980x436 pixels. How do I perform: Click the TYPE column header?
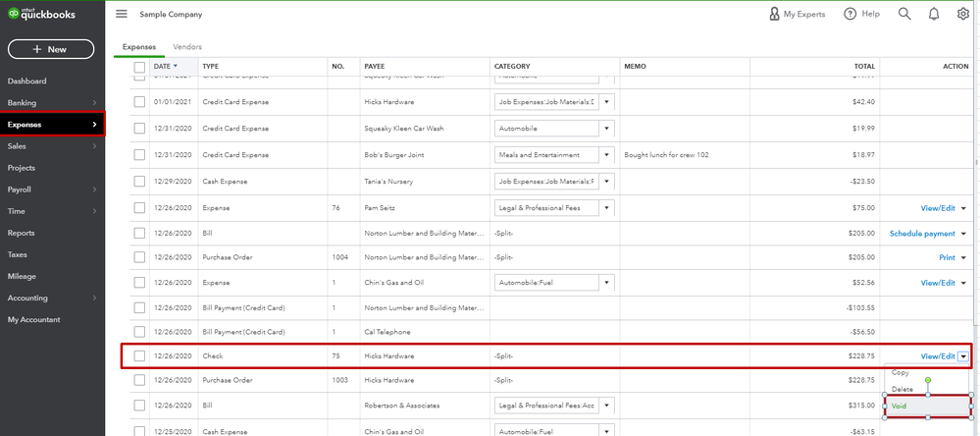(211, 67)
